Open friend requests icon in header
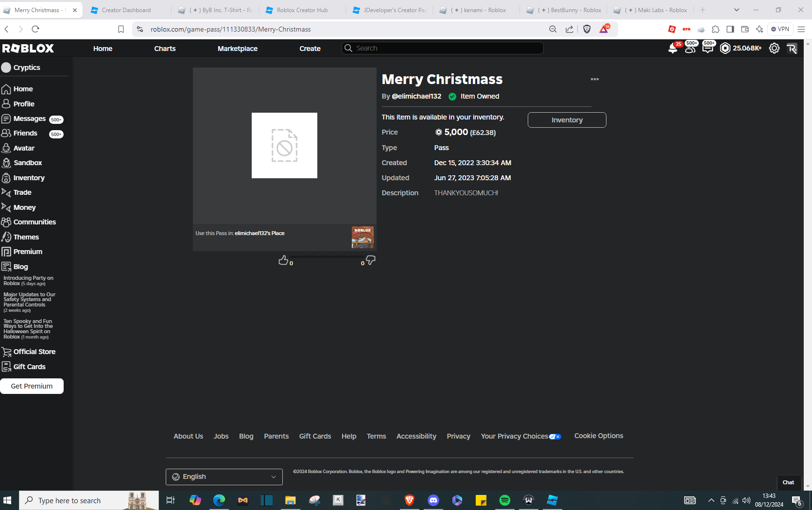Viewport: 812px width, 510px height. (x=690, y=48)
